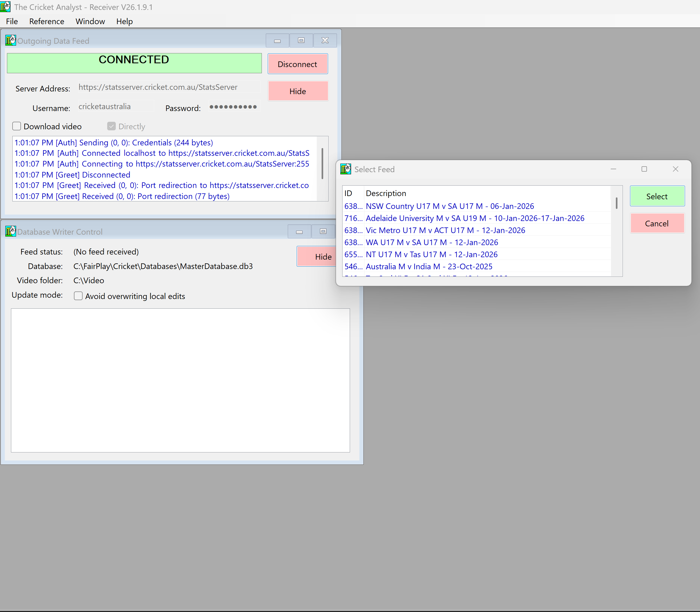Click the C:\Video folder path
Screen dimensions: 700x612
click(89, 280)
